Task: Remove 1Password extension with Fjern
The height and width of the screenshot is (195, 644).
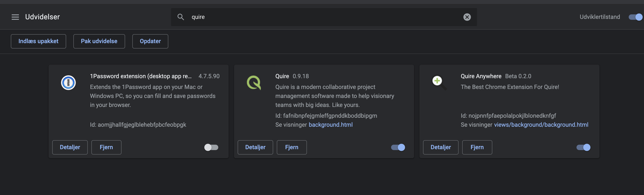Action: tap(106, 147)
